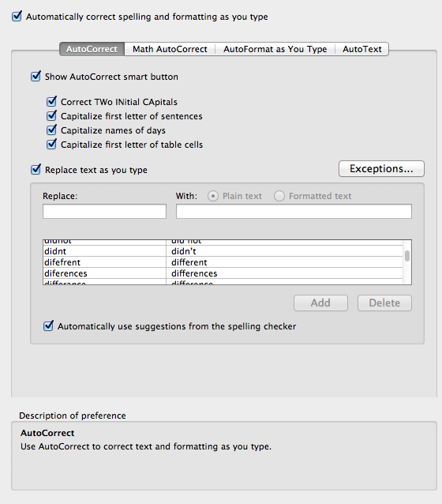The image size is (442, 504).
Task: Toggle Capitalize names of days
Action: (x=51, y=130)
